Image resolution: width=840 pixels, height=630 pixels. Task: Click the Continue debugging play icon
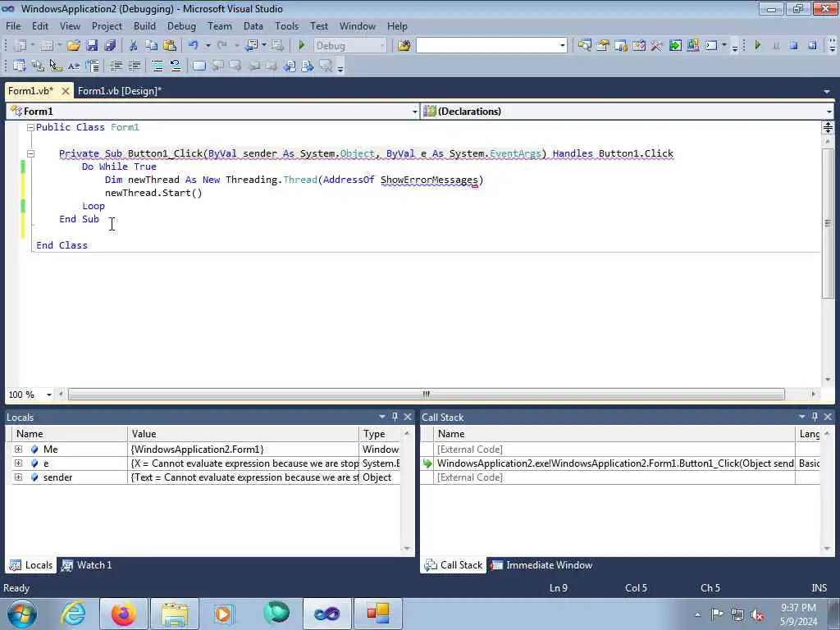coord(757,46)
